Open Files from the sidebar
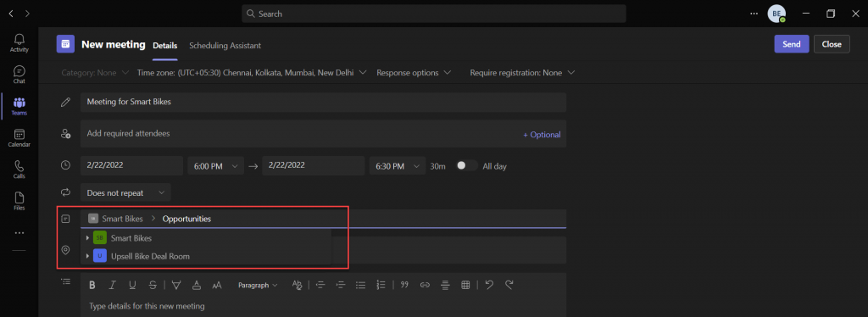 (x=19, y=201)
